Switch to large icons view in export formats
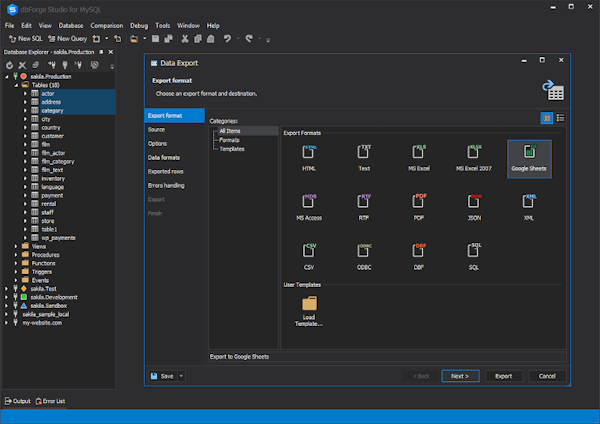 point(547,118)
